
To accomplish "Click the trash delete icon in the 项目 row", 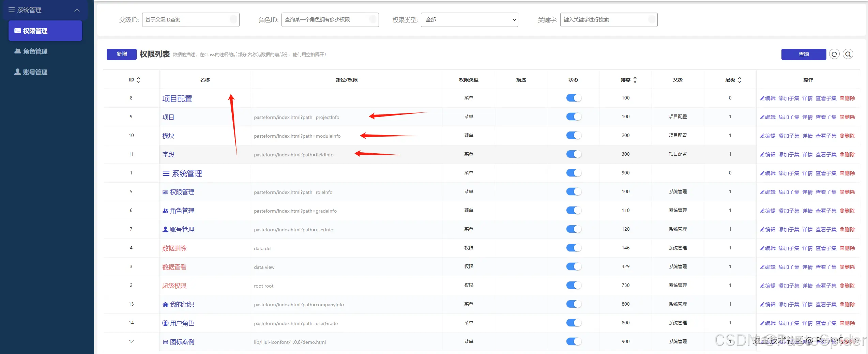I will coord(842,117).
